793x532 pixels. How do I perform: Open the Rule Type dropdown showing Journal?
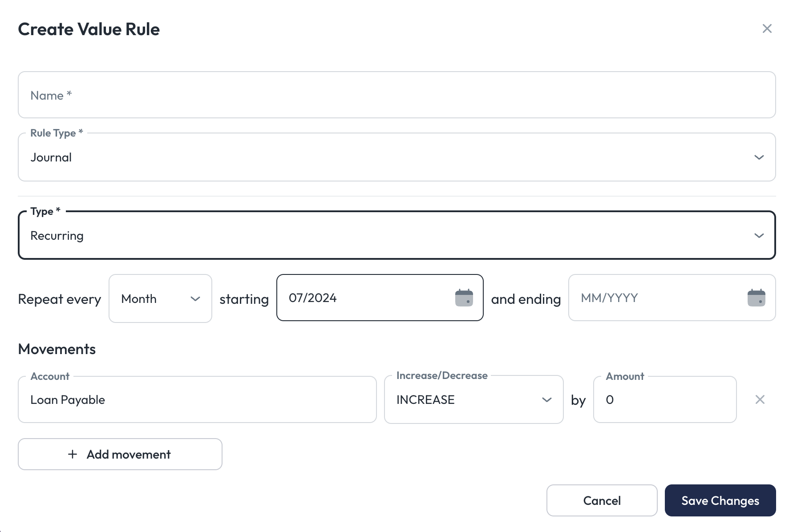387,157
